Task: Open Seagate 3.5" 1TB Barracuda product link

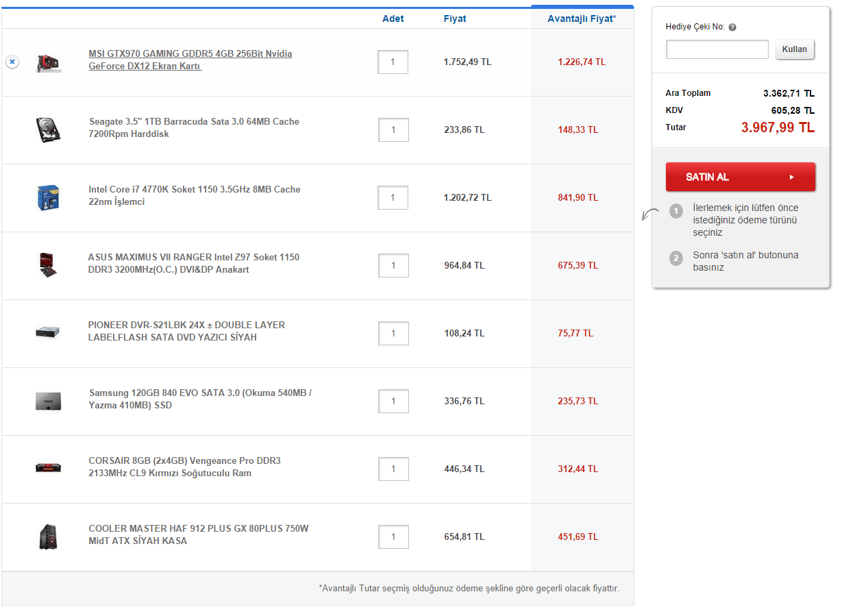Action: (x=194, y=128)
